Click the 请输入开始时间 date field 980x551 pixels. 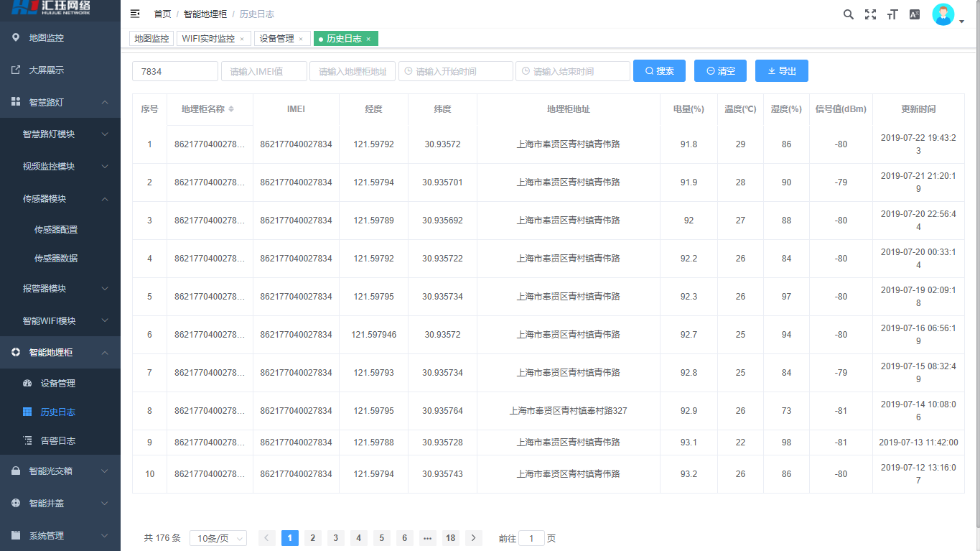click(456, 71)
